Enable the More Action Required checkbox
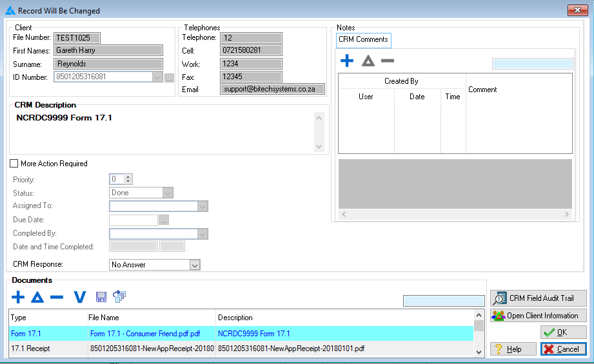The width and height of the screenshot is (594, 364). 14,164
